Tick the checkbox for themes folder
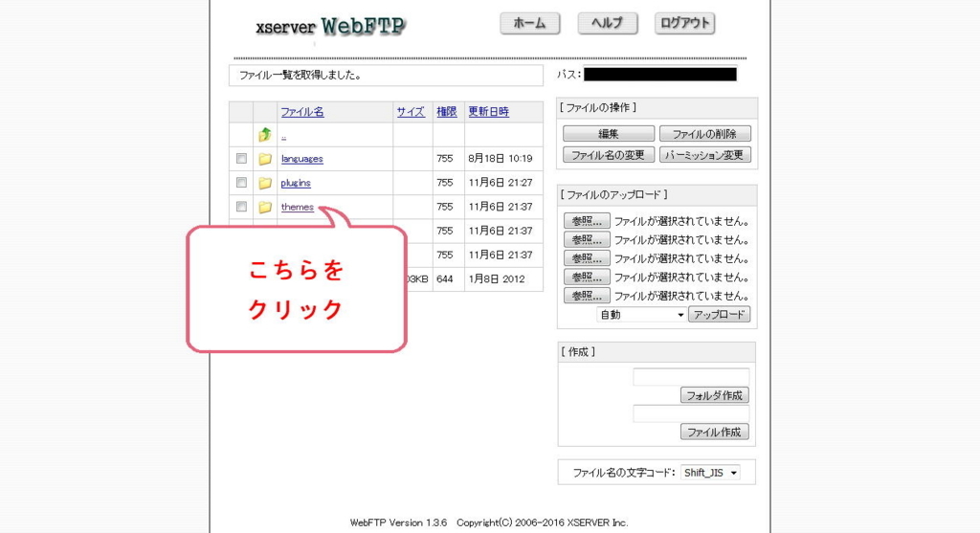Screen dimensions: 980x533 (241, 206)
